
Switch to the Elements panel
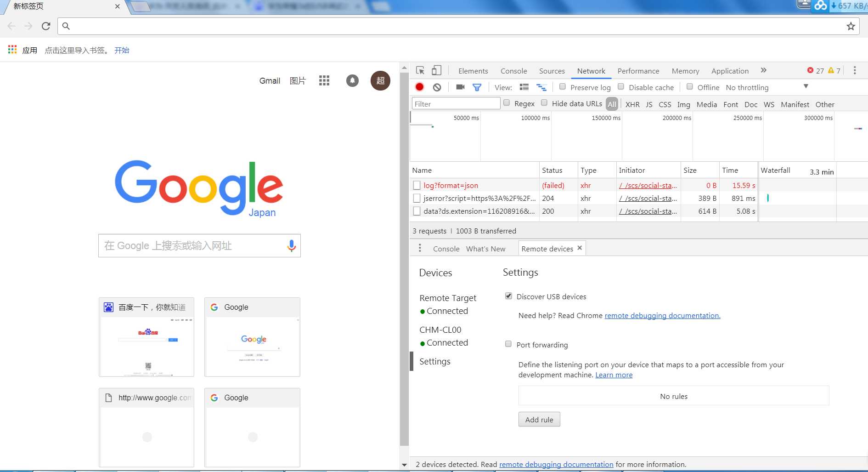pyautogui.click(x=473, y=71)
